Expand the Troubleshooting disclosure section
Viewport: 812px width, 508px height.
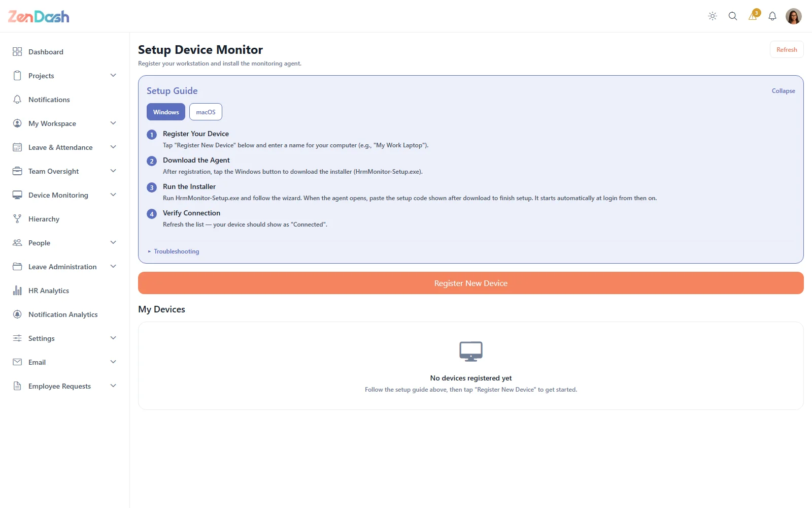point(174,251)
